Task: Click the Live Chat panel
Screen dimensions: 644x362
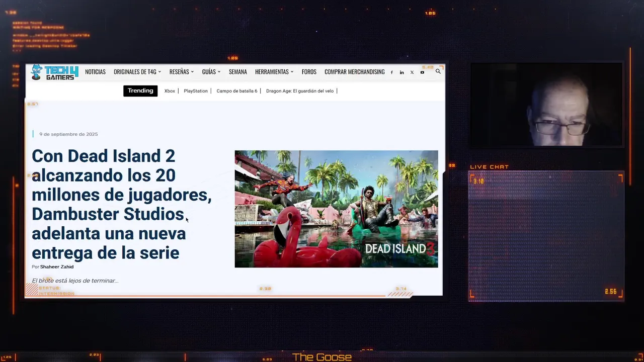Action: (546, 236)
